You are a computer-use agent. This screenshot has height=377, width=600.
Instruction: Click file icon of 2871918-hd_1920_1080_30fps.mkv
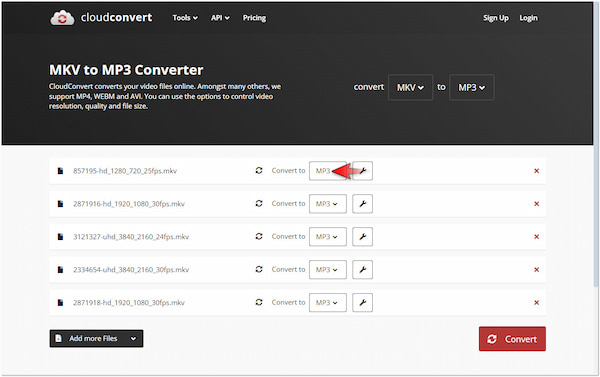(60, 302)
